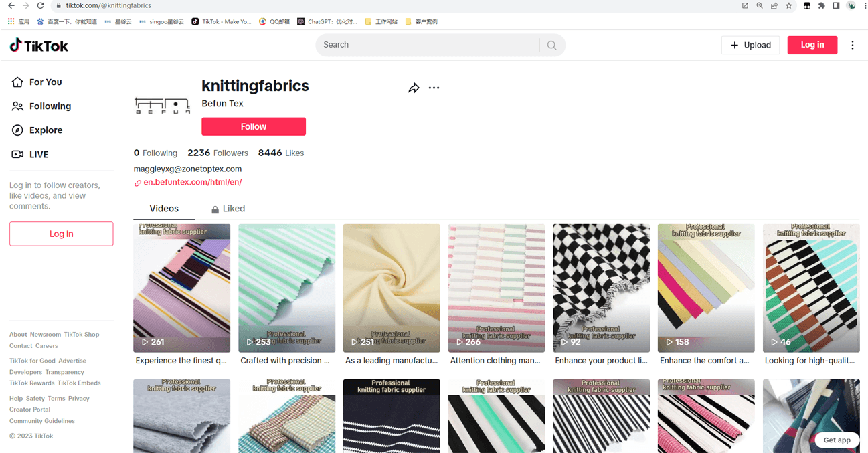
Task: Click the Upload button
Action: coord(750,45)
